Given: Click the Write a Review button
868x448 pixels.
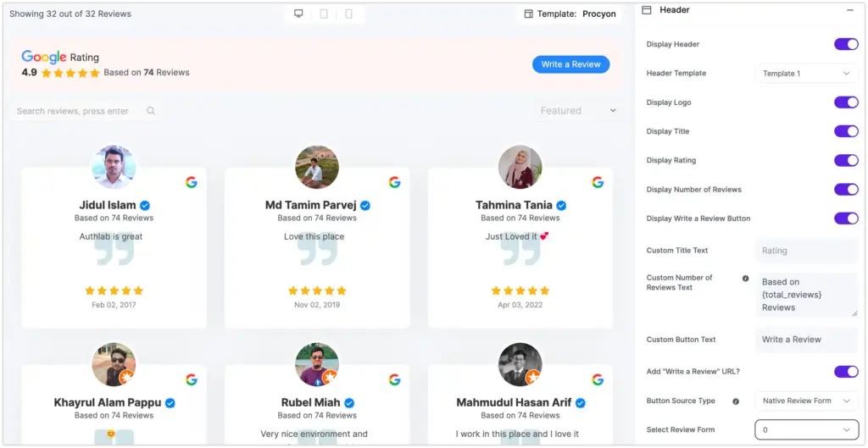Looking at the screenshot, I should [570, 64].
